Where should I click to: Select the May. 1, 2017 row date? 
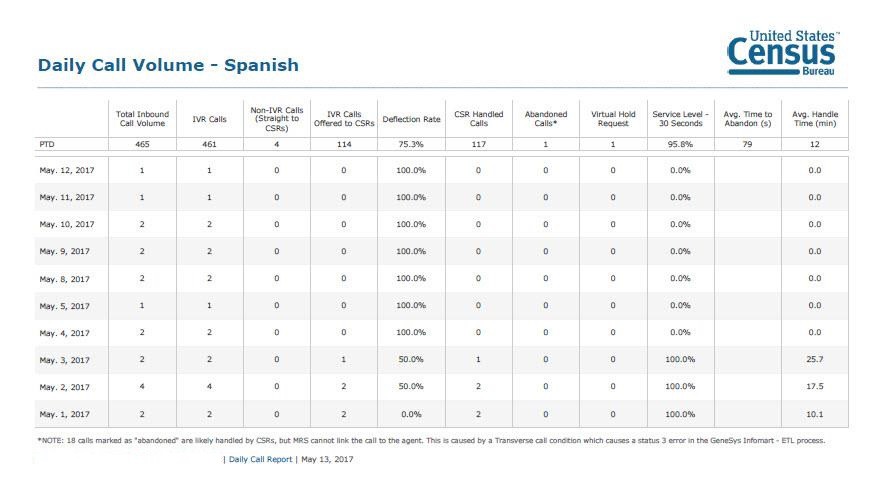tap(65, 414)
